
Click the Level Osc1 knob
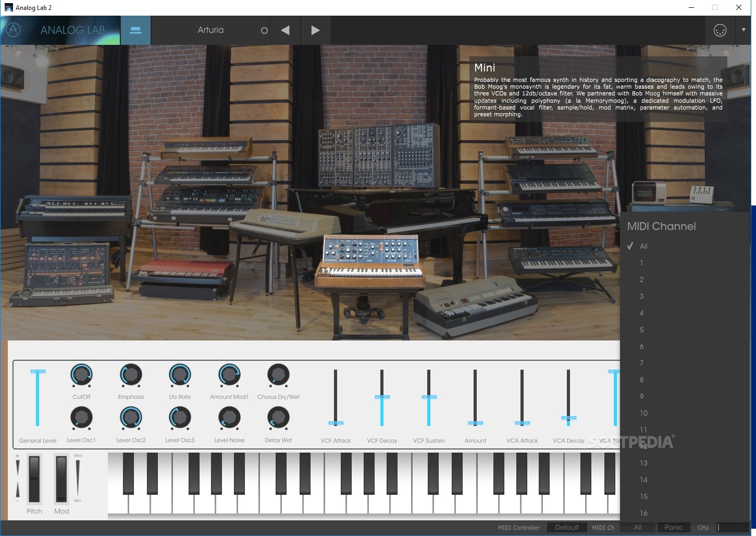pyautogui.click(x=81, y=418)
